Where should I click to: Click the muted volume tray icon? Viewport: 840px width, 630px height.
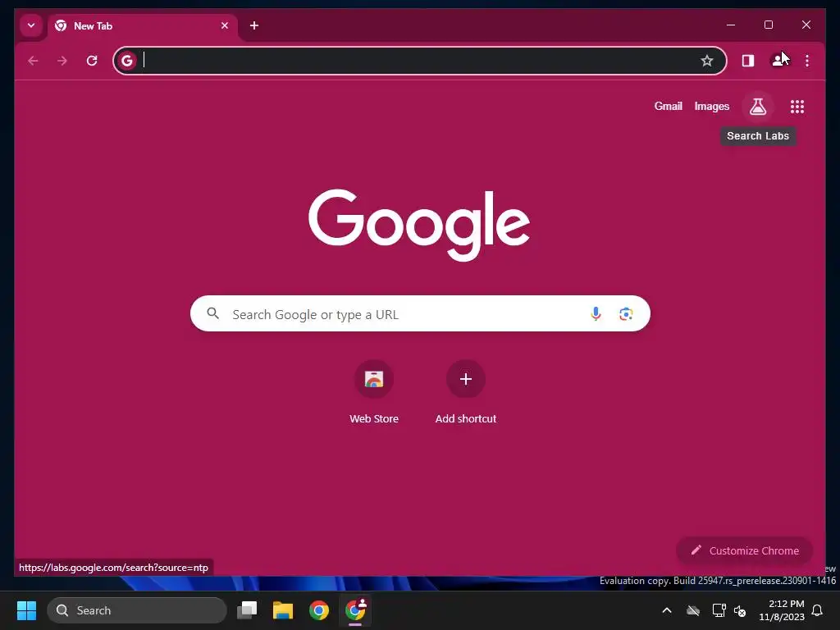point(740,610)
